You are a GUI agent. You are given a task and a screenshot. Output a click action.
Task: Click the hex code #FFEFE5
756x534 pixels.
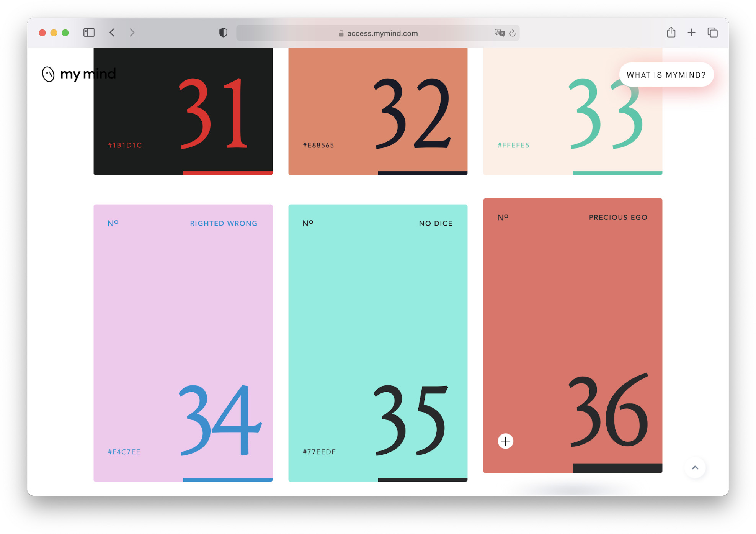click(513, 145)
